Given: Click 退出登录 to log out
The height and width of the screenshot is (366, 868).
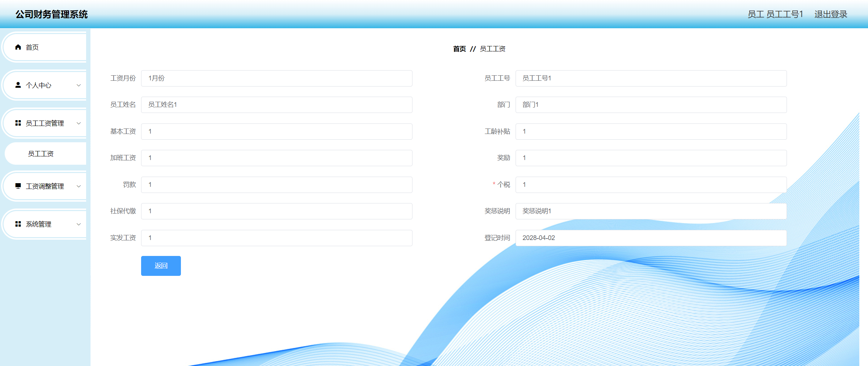Looking at the screenshot, I should 831,14.
